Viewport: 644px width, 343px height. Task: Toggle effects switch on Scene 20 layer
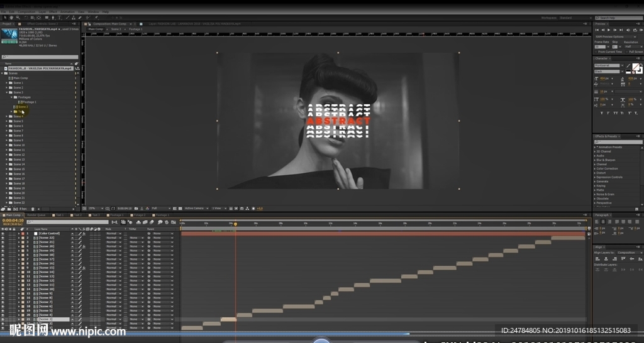pos(84,246)
